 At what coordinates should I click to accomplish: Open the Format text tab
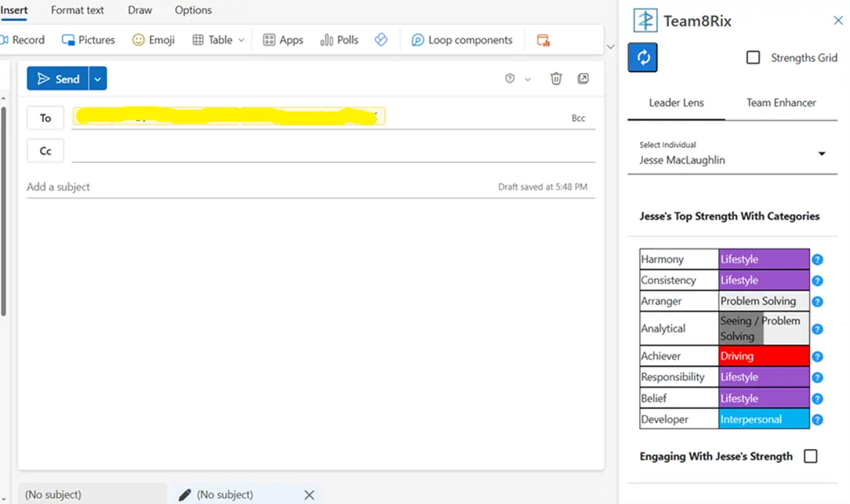(78, 9)
